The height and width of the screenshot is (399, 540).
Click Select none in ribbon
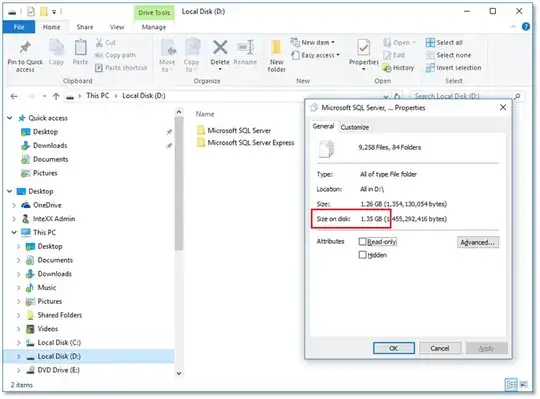click(x=448, y=55)
